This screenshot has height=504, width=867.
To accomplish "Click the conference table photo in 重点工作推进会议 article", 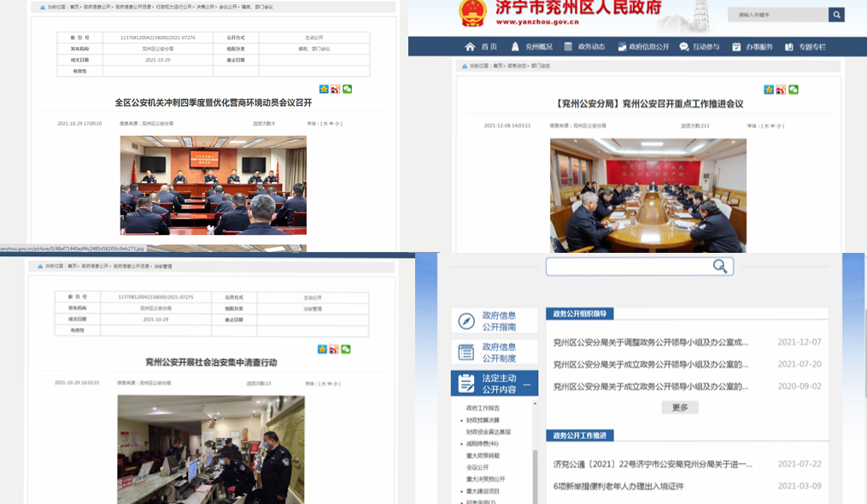I will point(647,195).
